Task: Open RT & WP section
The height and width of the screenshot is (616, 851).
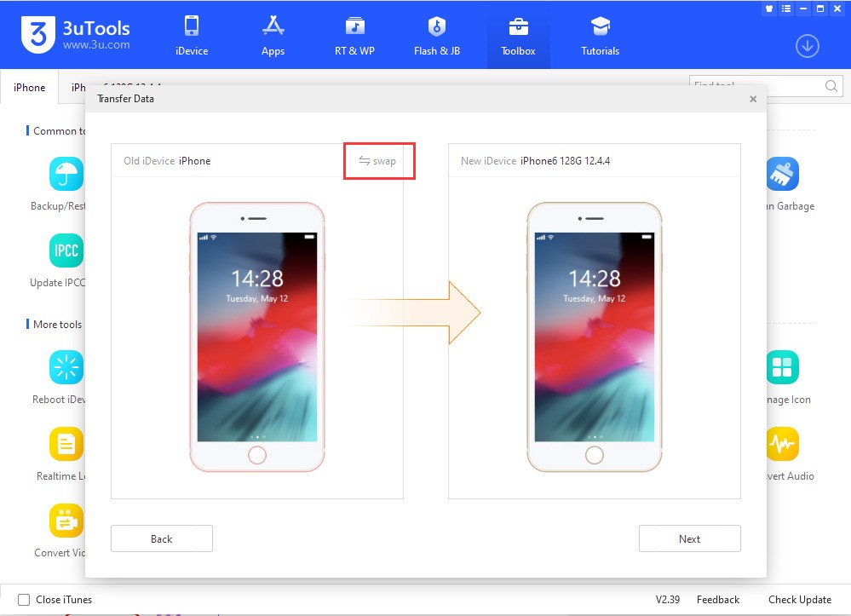Action: (x=354, y=36)
